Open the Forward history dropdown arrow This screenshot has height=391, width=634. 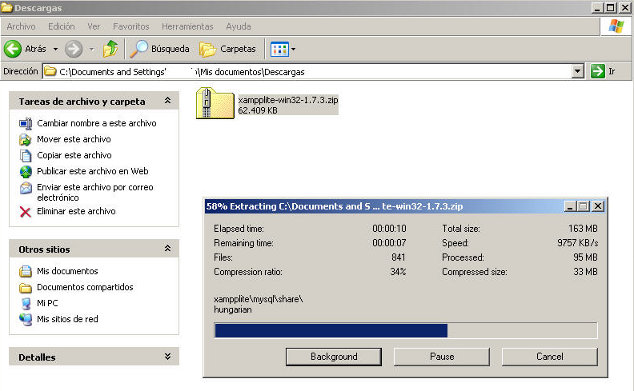pyautogui.click(x=92, y=49)
